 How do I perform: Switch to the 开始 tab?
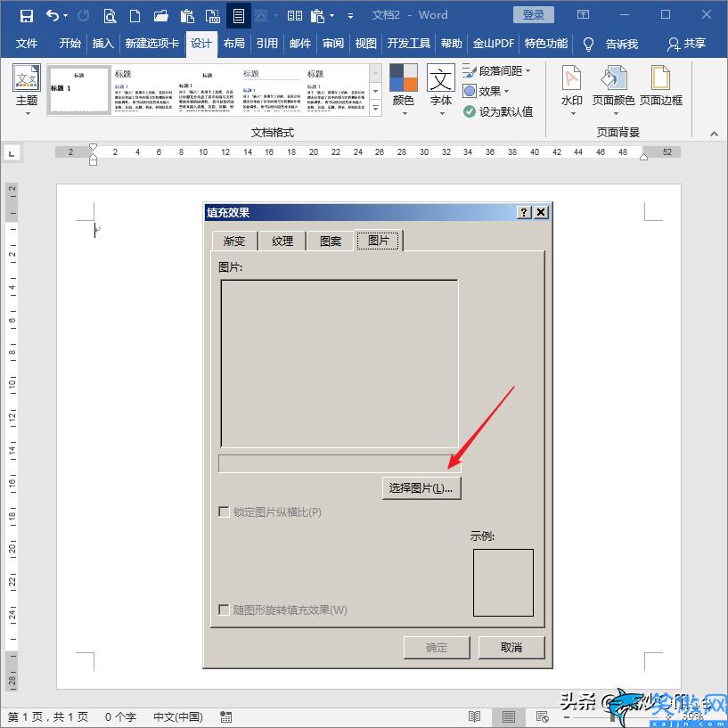coord(70,44)
